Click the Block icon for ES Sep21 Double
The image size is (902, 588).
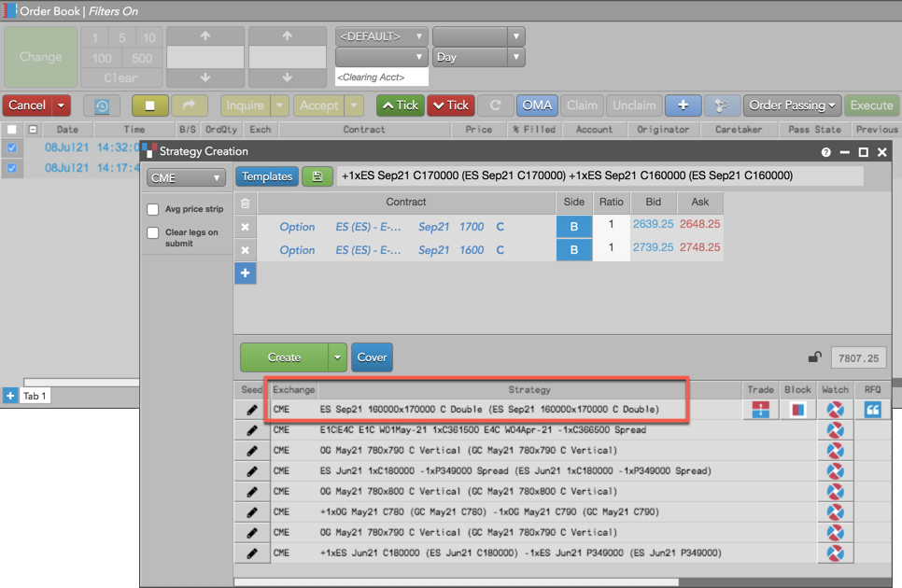pyautogui.click(x=797, y=409)
